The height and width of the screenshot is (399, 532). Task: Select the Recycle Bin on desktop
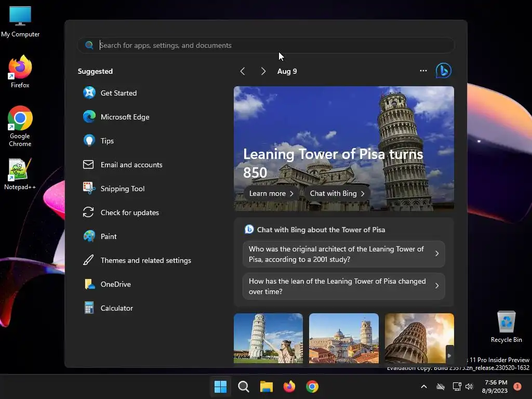pos(506,327)
